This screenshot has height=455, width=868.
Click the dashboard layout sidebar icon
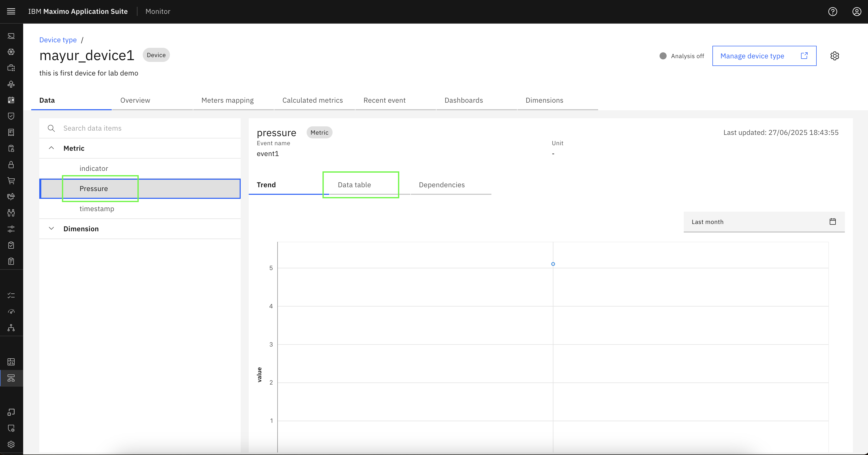[x=11, y=362]
